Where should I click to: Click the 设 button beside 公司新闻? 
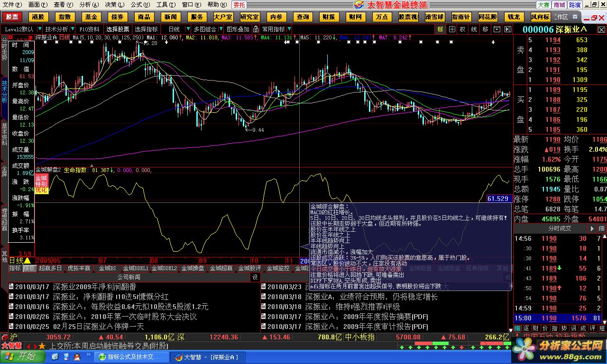pyautogui.click(x=255, y=277)
